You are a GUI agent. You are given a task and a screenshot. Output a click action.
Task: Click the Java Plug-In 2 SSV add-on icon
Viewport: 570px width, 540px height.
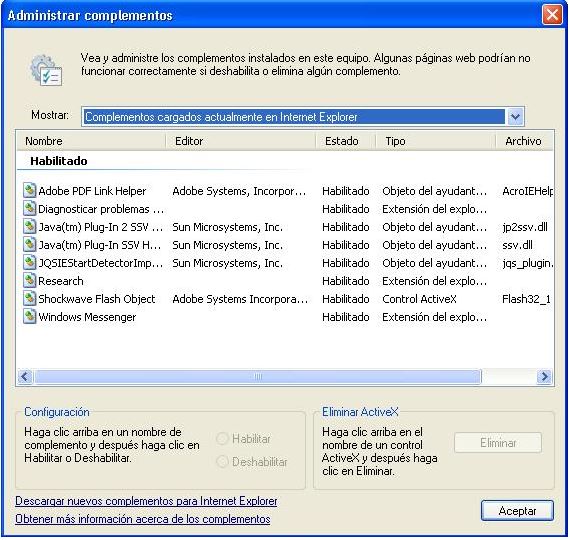pos(29,227)
